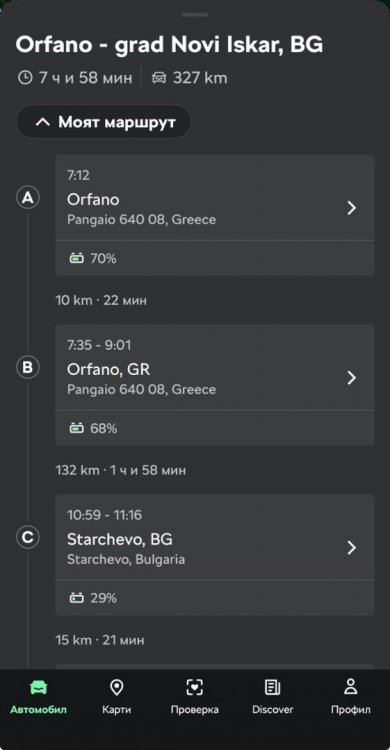
Task: Select the Discover tab label
Action: tap(273, 709)
